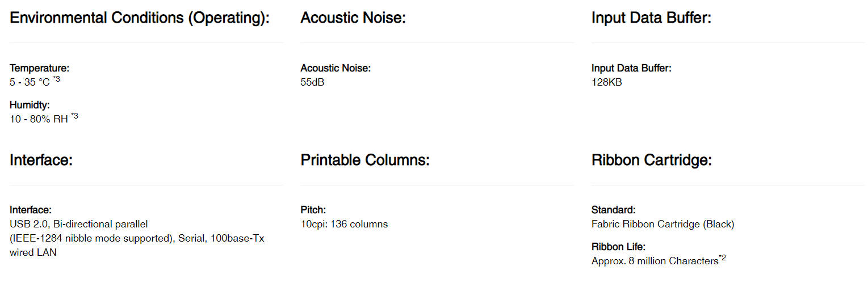868x283 pixels.
Task: Click the Ribbon Cartridge heading
Action: click(x=651, y=160)
